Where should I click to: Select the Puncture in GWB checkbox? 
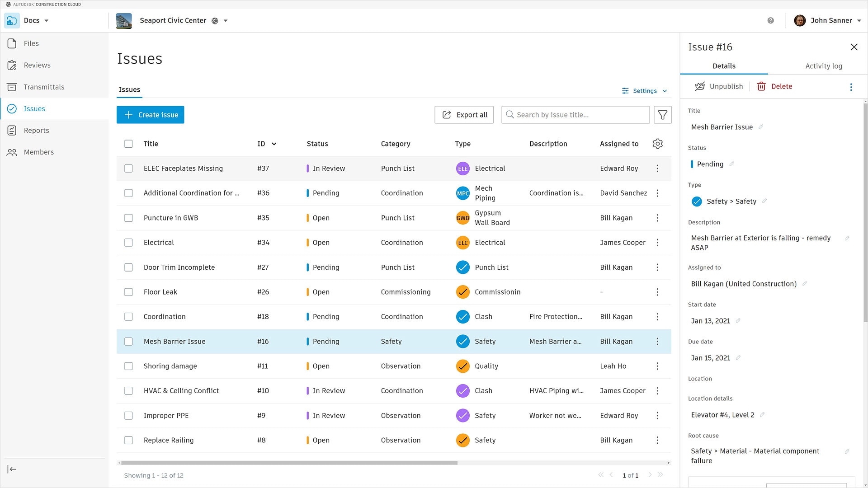(x=128, y=218)
